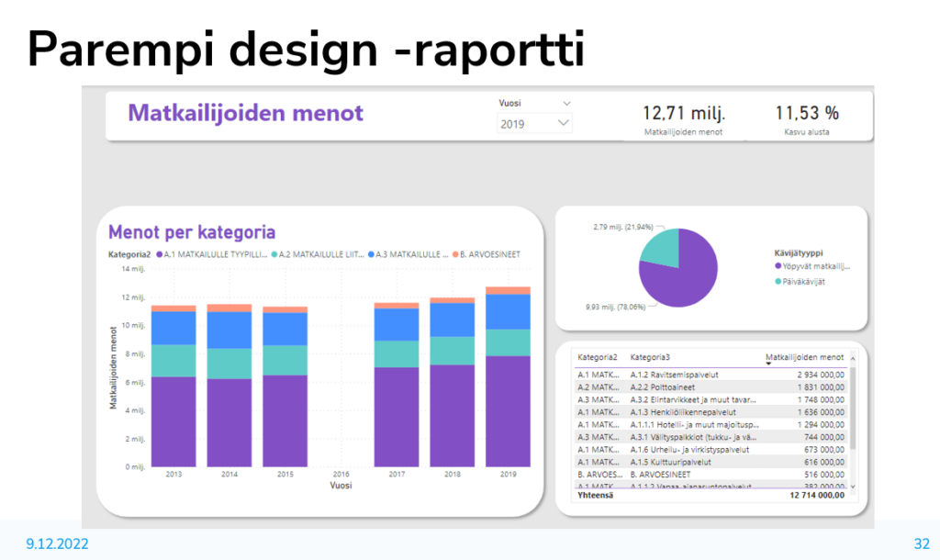Select the A.3.1 Välityspalkkiot row
The height and width of the screenshot is (560, 940).
pyautogui.click(x=711, y=437)
